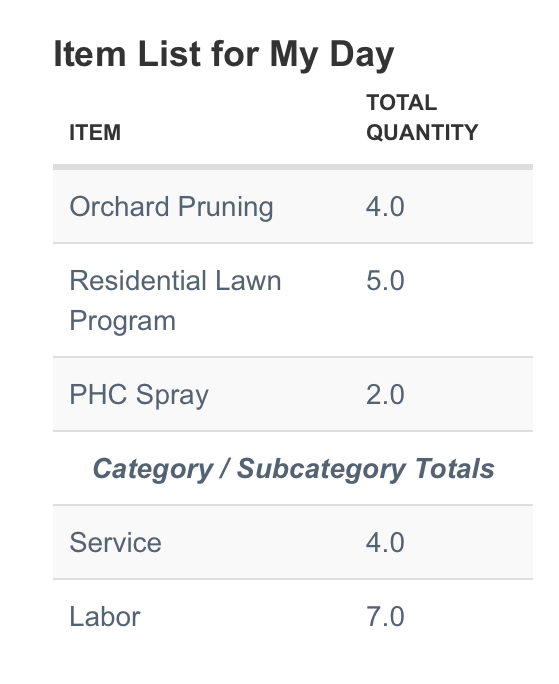The height and width of the screenshot is (684, 559).
Task: Click the word Pruning in the first row
Action: pos(226,208)
